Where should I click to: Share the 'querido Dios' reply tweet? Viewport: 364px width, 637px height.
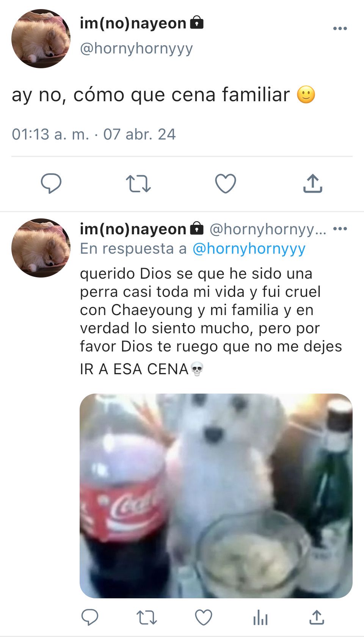click(317, 617)
